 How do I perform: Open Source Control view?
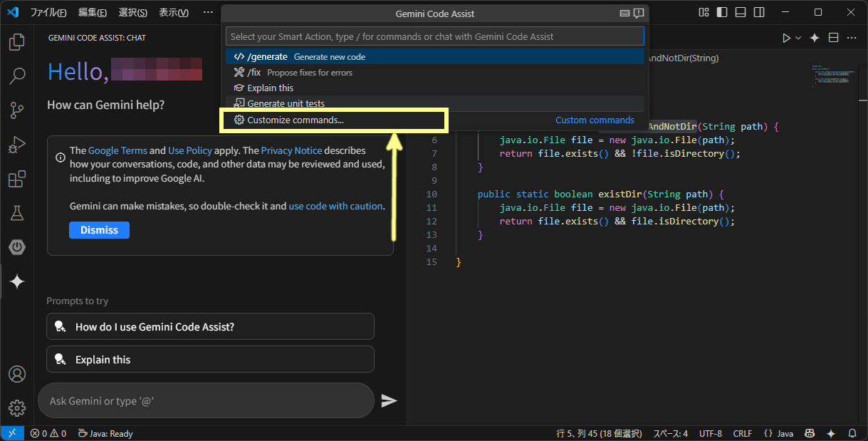[16, 110]
